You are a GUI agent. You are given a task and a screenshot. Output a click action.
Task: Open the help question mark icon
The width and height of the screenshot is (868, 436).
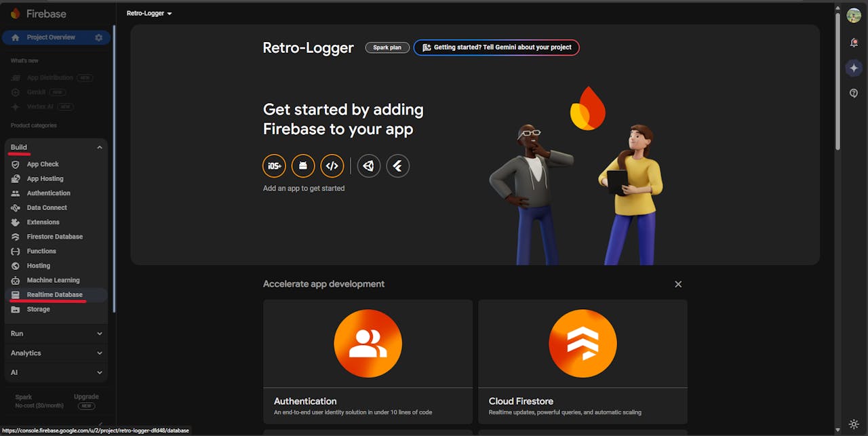tap(854, 93)
